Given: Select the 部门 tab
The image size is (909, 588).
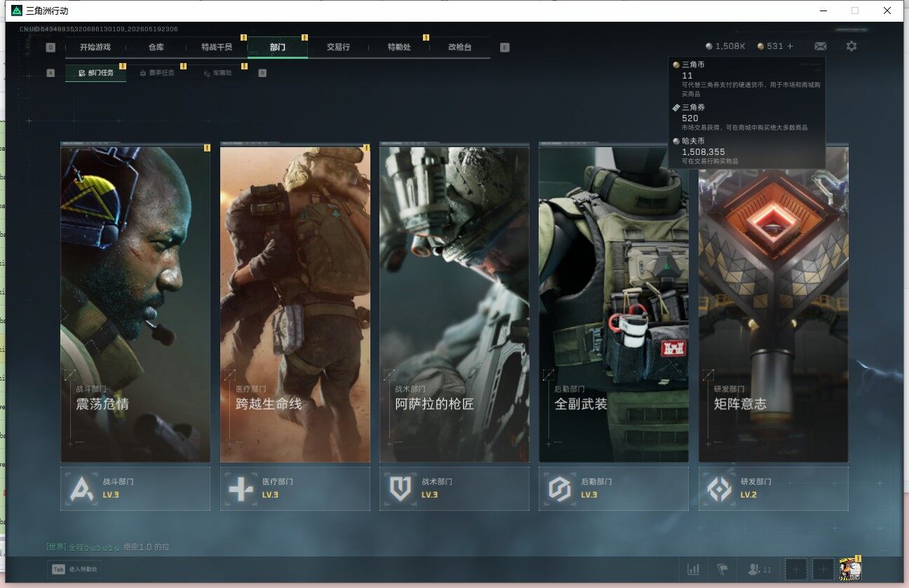Looking at the screenshot, I should [x=278, y=47].
